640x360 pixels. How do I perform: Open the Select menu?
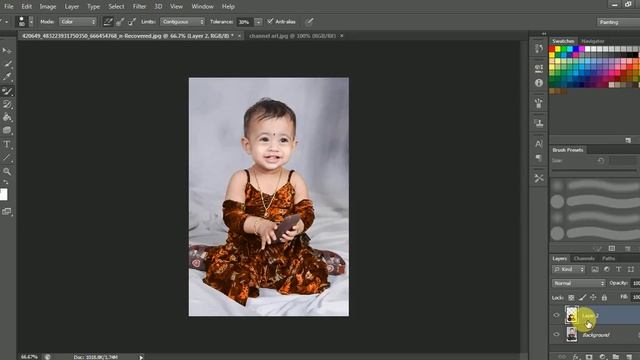click(x=116, y=7)
